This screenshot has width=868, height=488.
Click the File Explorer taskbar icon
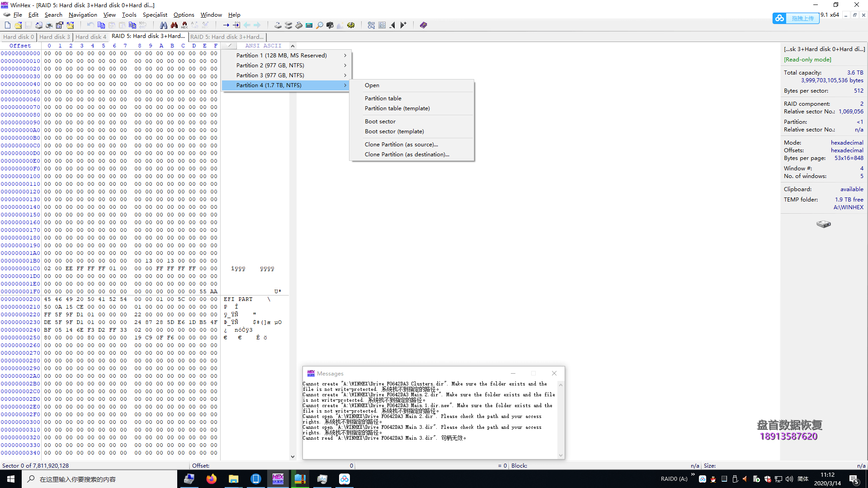tap(233, 479)
